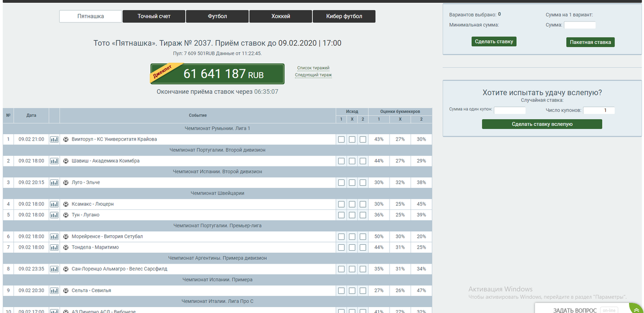Image resolution: width=644 pixels, height=313 pixels.
Task: Open statistics chart icon for Вииторул match
Action: click(54, 139)
